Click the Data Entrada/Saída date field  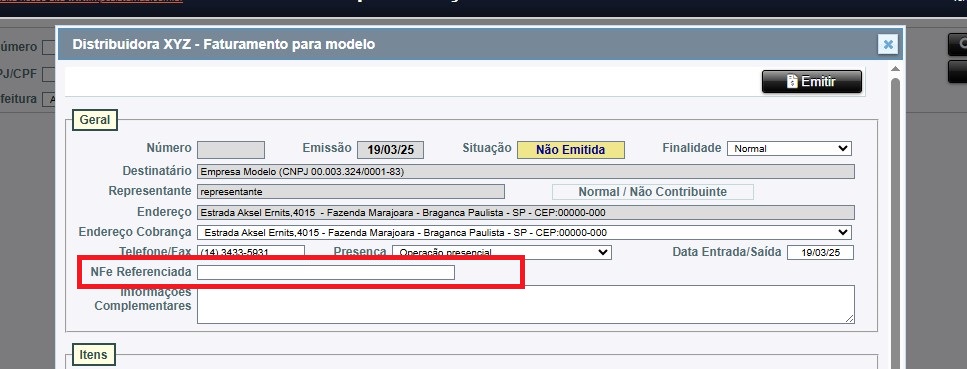(820, 252)
